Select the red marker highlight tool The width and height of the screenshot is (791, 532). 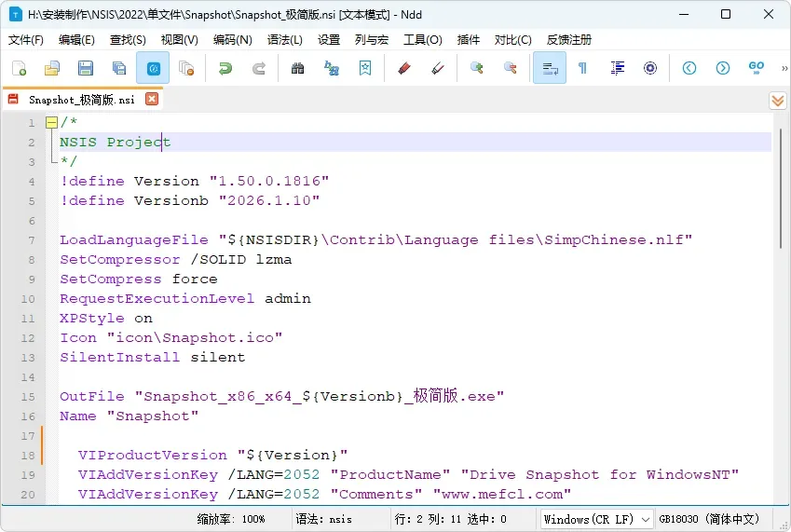(x=403, y=68)
